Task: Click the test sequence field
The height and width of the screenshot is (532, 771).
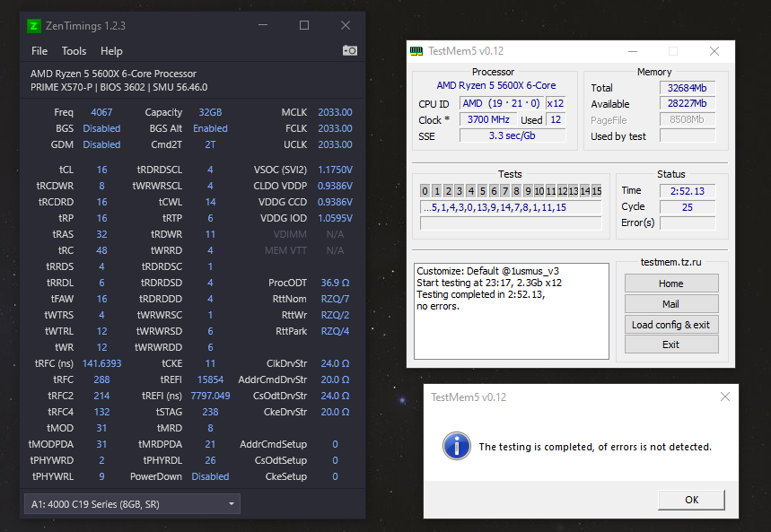Action: [x=511, y=207]
